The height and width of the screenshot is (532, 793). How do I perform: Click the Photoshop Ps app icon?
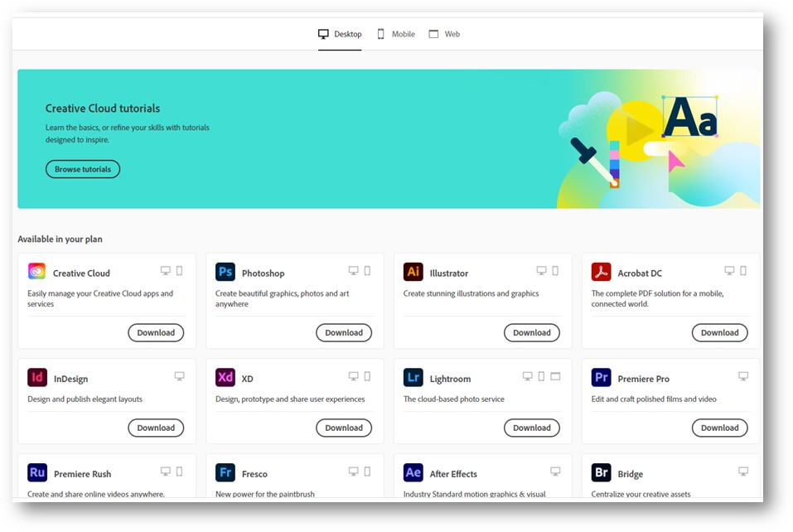pyautogui.click(x=225, y=271)
